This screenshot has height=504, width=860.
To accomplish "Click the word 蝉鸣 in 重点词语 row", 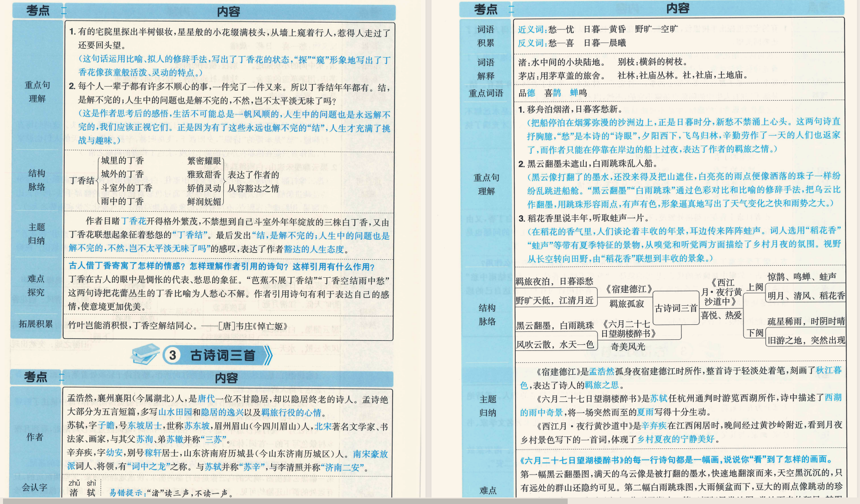I will click(x=578, y=93).
